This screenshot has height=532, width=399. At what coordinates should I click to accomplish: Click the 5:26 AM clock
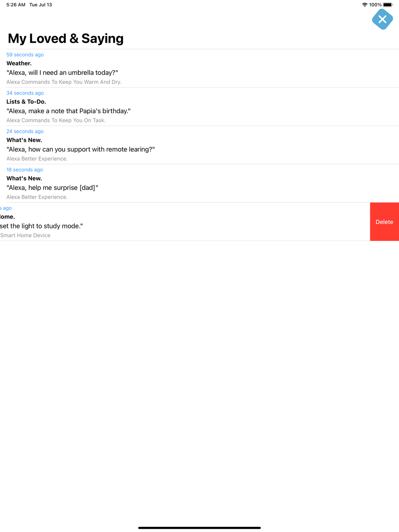click(x=16, y=5)
